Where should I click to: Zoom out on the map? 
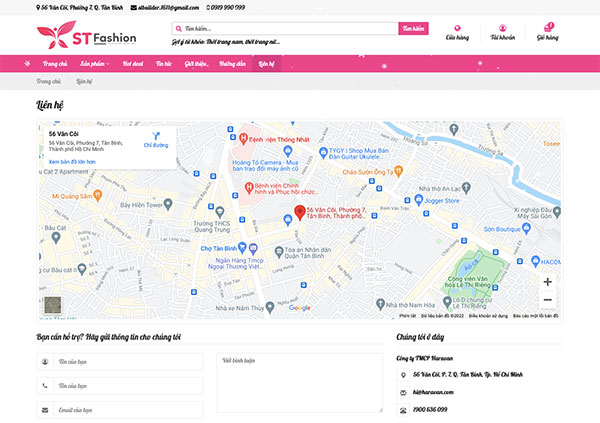pyautogui.click(x=548, y=299)
